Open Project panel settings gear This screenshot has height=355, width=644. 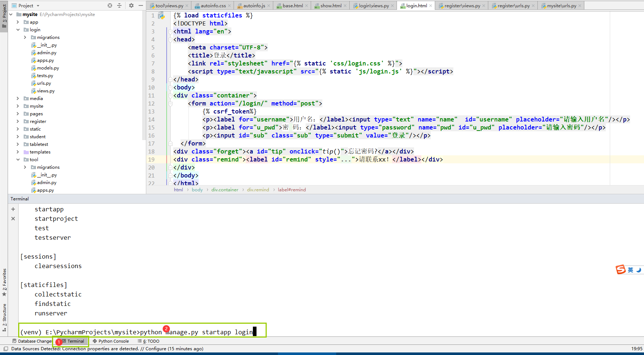pos(131,5)
